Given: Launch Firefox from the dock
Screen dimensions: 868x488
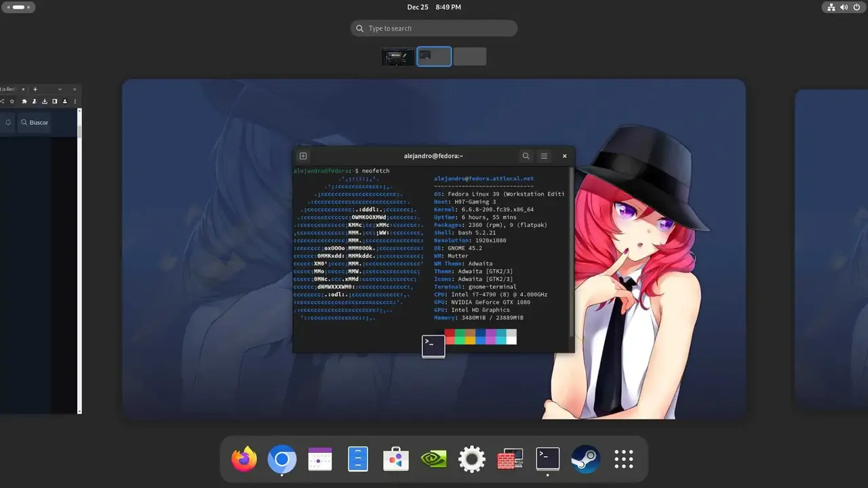Looking at the screenshot, I should (244, 459).
